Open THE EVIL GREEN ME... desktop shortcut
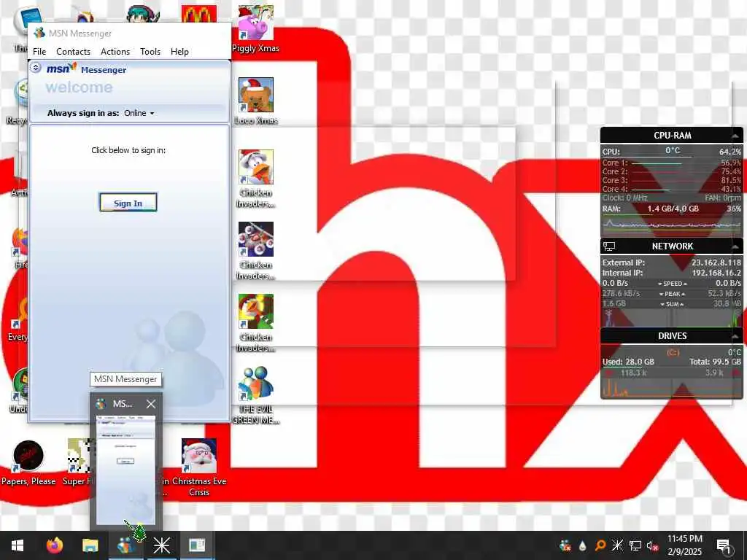This screenshot has height=560, width=747. pos(256,395)
